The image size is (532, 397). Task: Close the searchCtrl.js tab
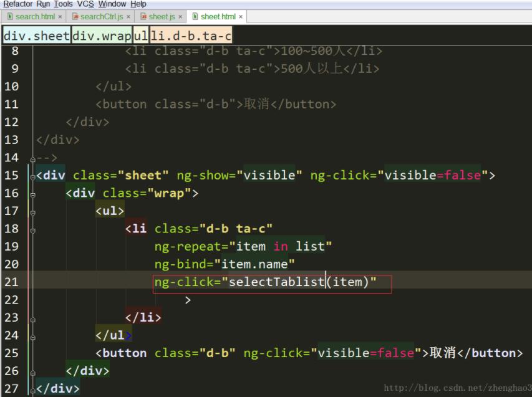127,17
